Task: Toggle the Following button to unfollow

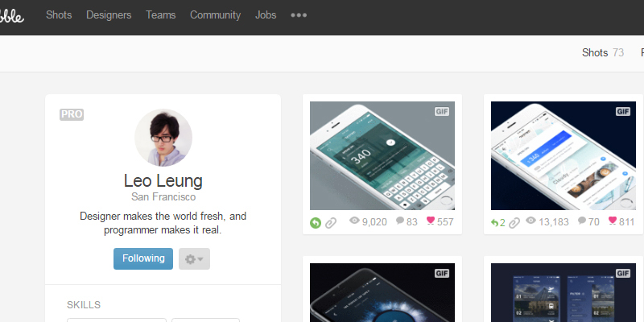Action: coord(143,258)
